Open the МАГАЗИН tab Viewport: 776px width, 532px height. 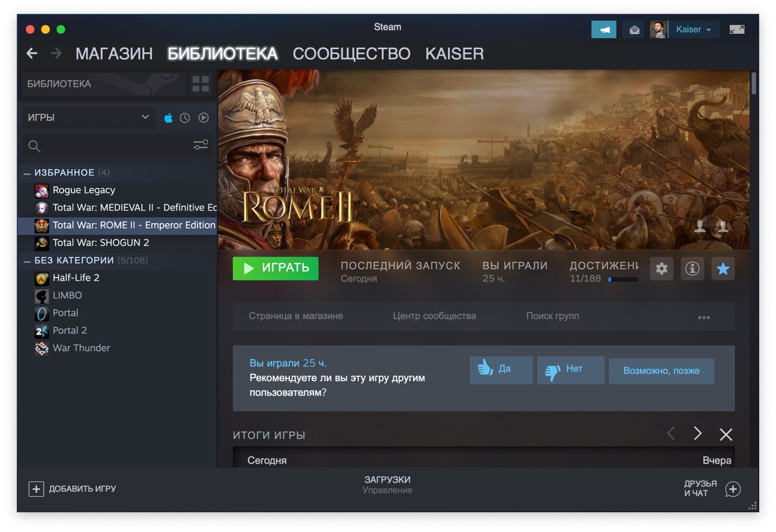click(x=114, y=54)
